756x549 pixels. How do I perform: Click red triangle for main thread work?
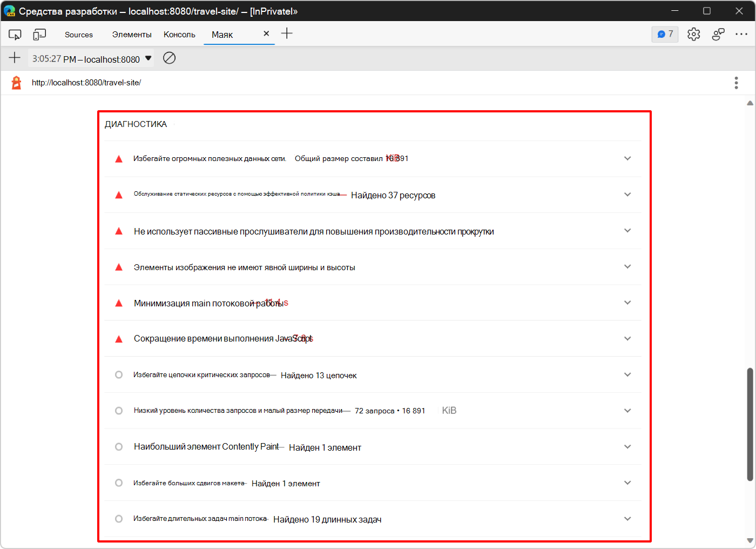pos(119,303)
